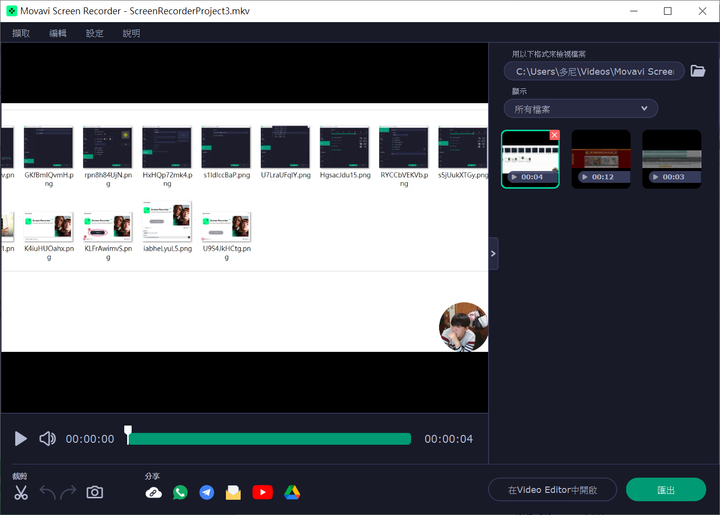Click the file path input field
The image size is (720, 515).
click(594, 71)
